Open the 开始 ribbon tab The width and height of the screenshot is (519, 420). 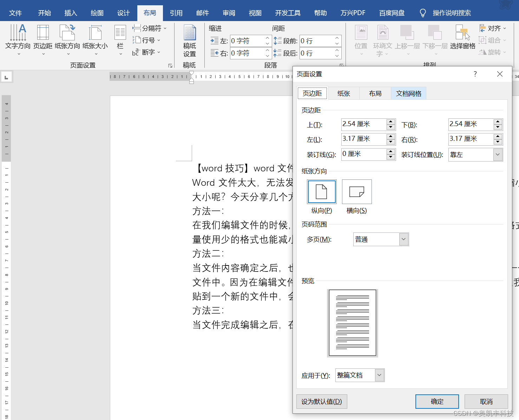tap(45, 13)
